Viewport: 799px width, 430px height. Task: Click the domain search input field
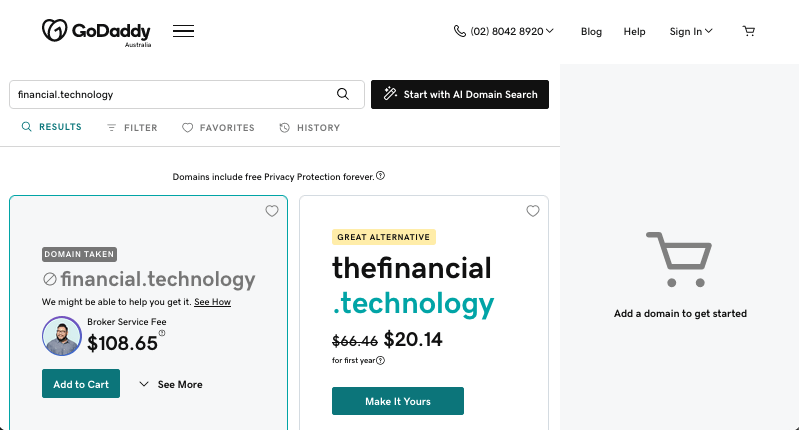click(x=170, y=94)
